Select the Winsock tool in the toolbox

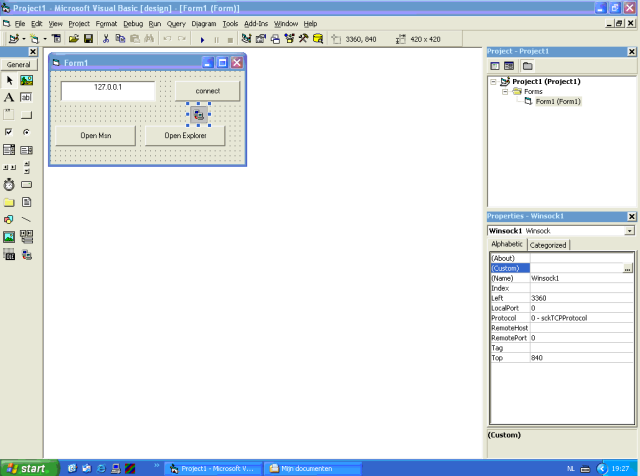(27, 255)
